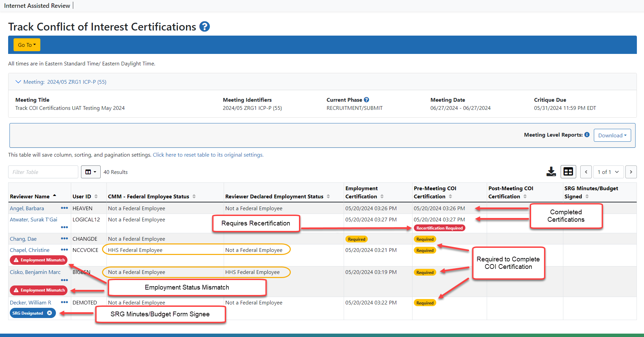Image resolution: width=644 pixels, height=337 pixels.
Task: Click into the Filter Table field
Action: (43, 172)
